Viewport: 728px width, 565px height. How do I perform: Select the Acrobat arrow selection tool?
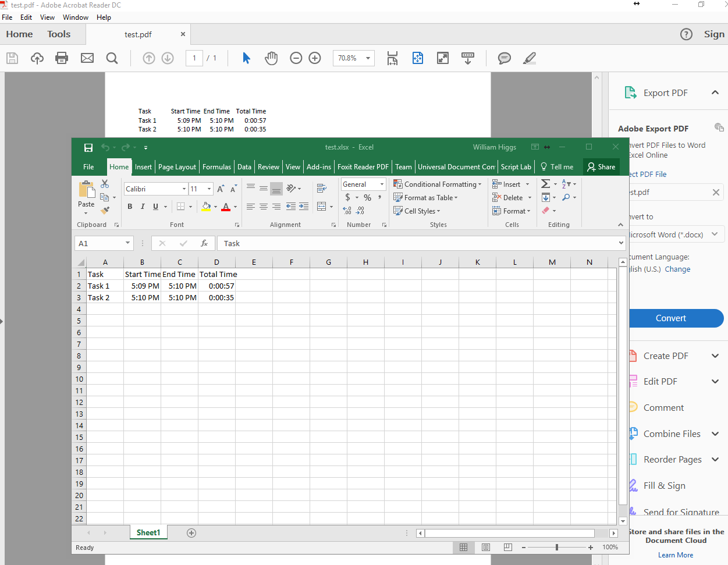click(x=246, y=58)
